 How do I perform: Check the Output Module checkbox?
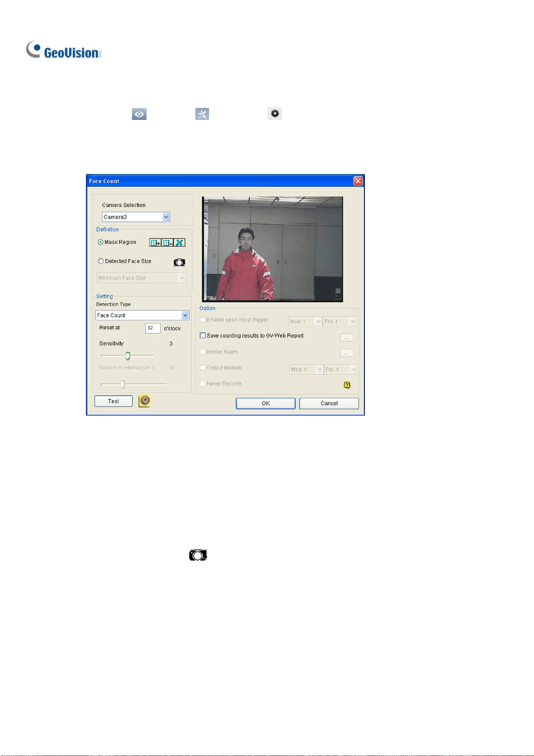click(203, 368)
